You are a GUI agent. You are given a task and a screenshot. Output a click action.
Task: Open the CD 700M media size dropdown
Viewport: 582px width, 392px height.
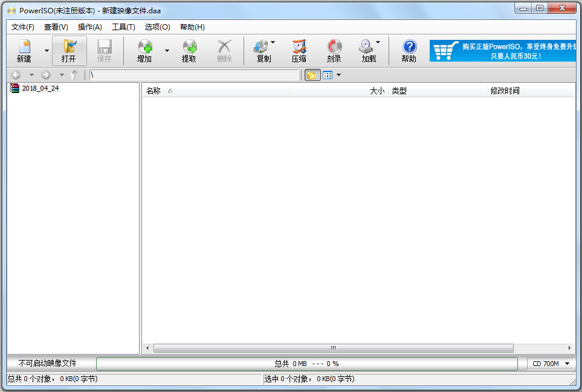coord(551,364)
